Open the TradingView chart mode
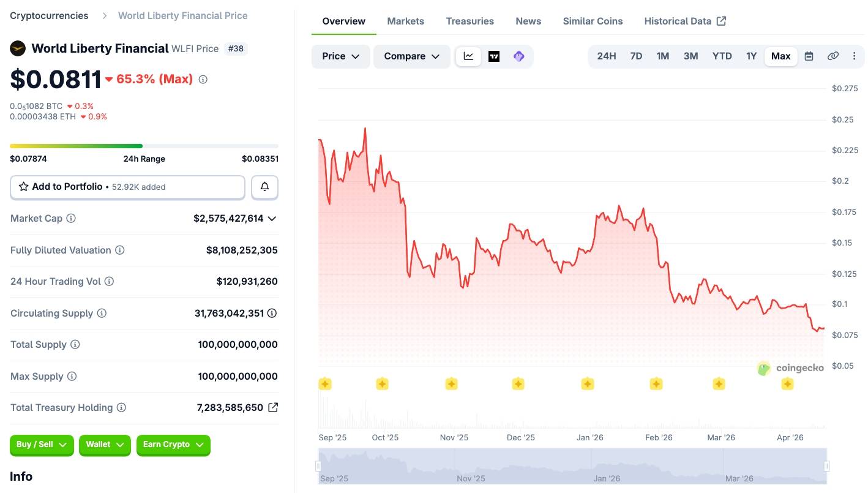The width and height of the screenshot is (868, 493). [493, 56]
